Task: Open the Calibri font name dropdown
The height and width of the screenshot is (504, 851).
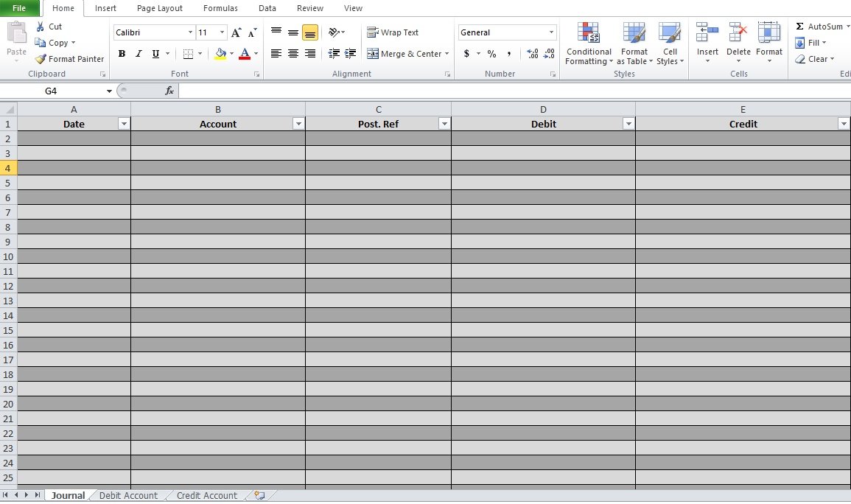Action: pyautogui.click(x=190, y=32)
